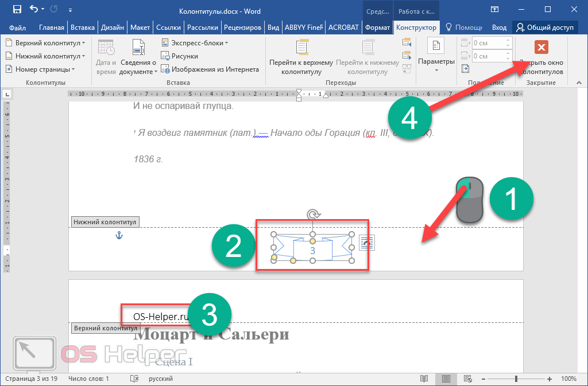This screenshot has width=588, height=386.
Task: Switch to Read Mode view
Action: 424,379
